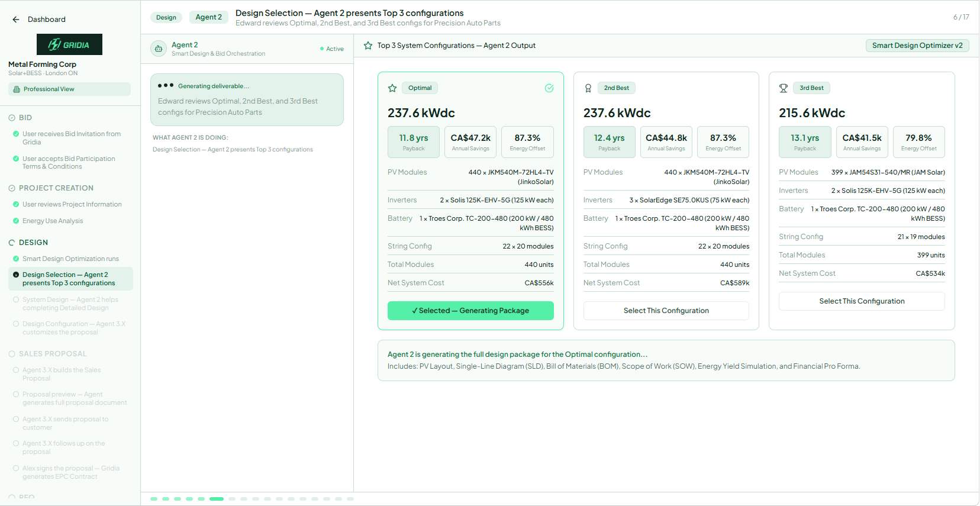Screen dimensions: 980x506
Task: Click CA$44.8k Annual Savings tile
Action: point(666,142)
